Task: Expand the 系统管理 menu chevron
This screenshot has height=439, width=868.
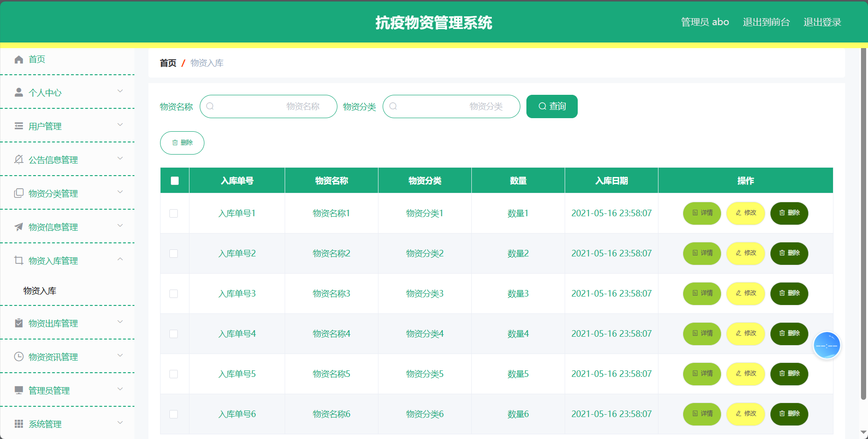Action: 120,423
